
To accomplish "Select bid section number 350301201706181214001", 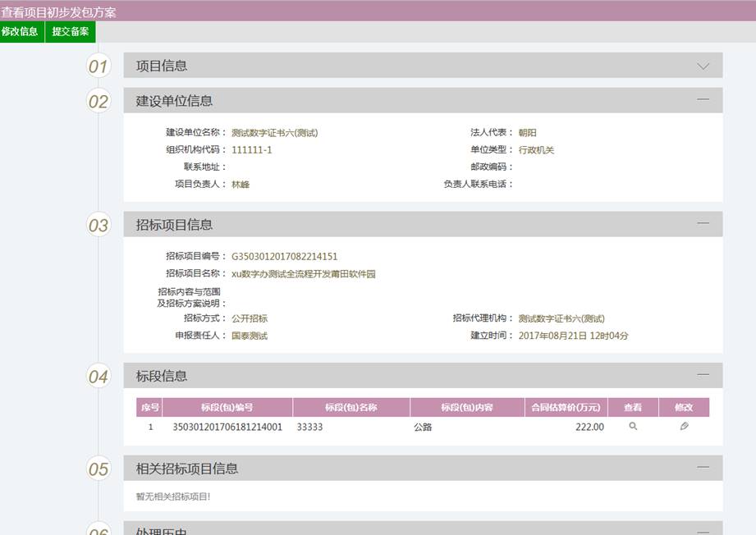I will point(227,428).
